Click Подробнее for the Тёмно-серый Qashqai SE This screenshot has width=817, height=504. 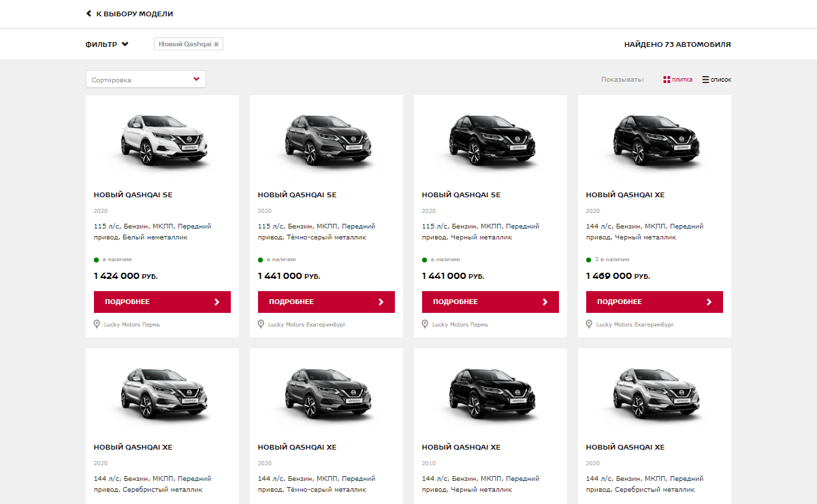point(326,302)
